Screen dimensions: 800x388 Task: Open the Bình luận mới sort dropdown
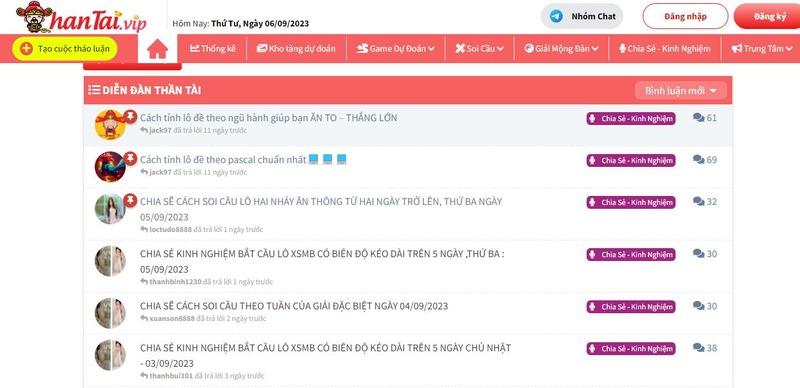point(681,90)
